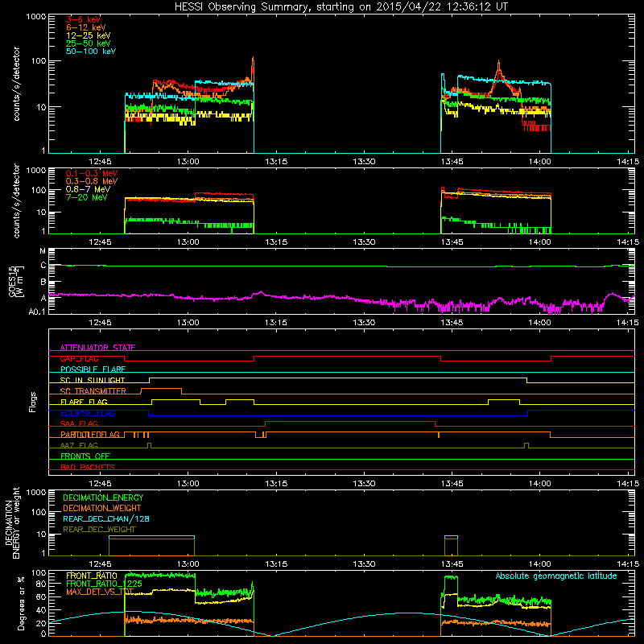Click the SC_TRANSMITTER flag label
This screenshot has height=644, width=644.
click(93, 391)
